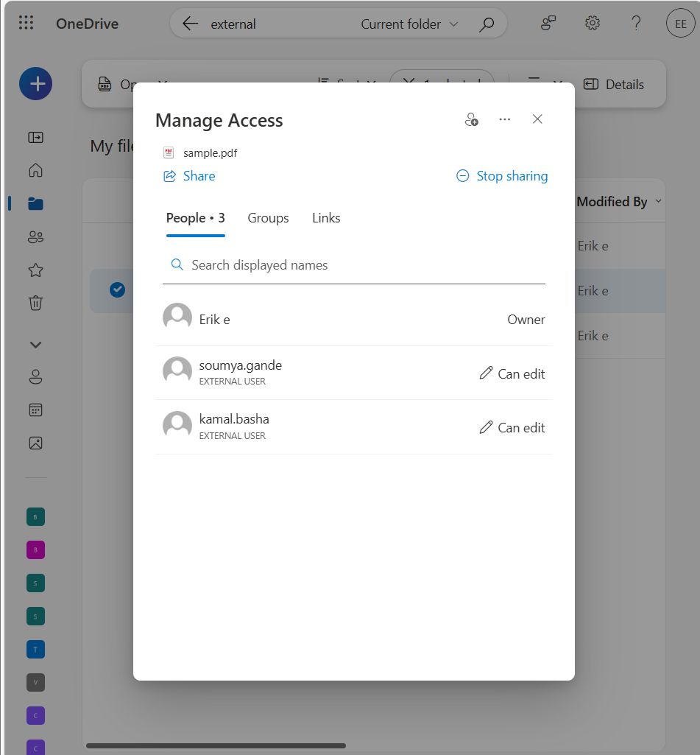Add people using the person-plus icon
This screenshot has width=700, height=755.
click(472, 119)
